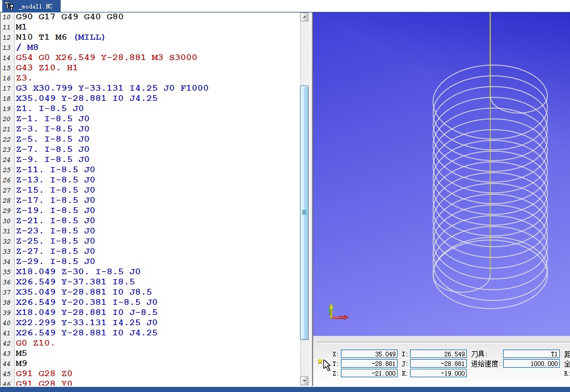Click line number 25 in the gutter
570x392 pixels.
[x=7, y=170]
